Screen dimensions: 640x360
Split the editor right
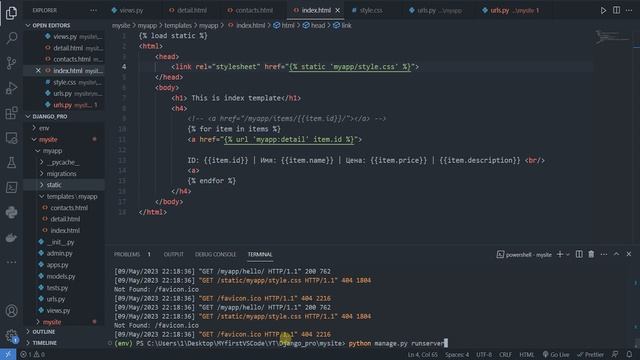[x=616, y=10]
